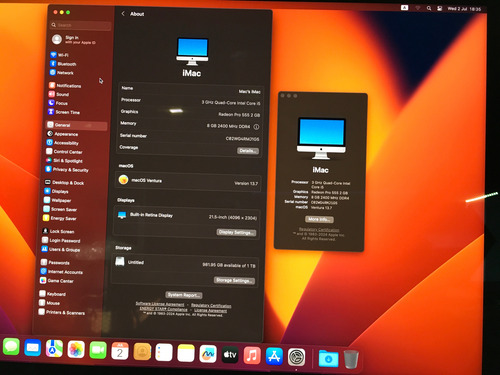The height and width of the screenshot is (375, 500).
Task: Open Energy Saver settings
Action: 60,218
